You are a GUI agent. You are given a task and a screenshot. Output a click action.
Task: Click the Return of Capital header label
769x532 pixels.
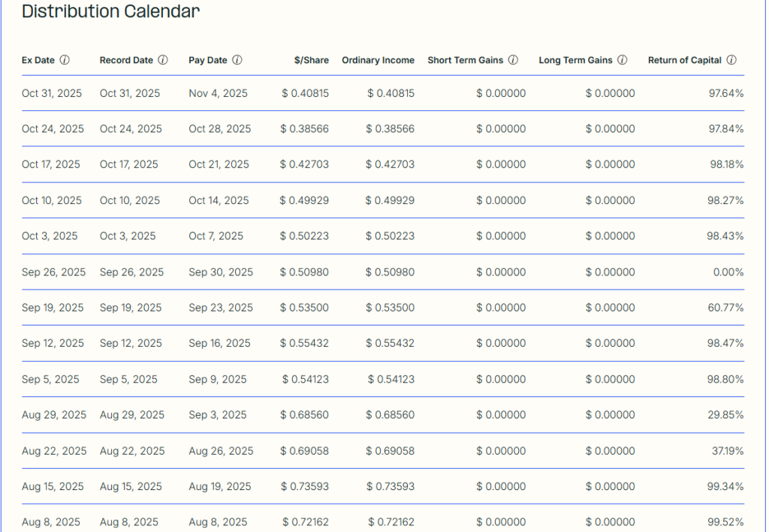point(684,60)
